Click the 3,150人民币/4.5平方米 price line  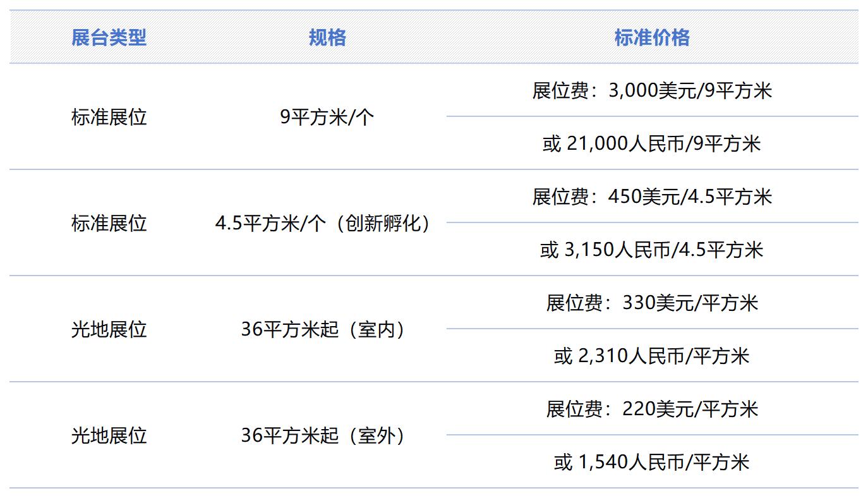click(652, 250)
